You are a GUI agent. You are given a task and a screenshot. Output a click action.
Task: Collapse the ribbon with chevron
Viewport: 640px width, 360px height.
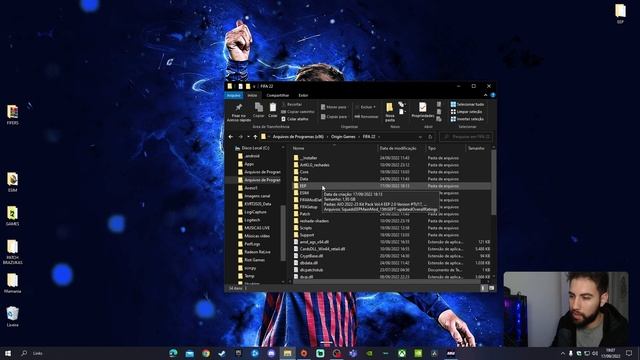[485, 95]
